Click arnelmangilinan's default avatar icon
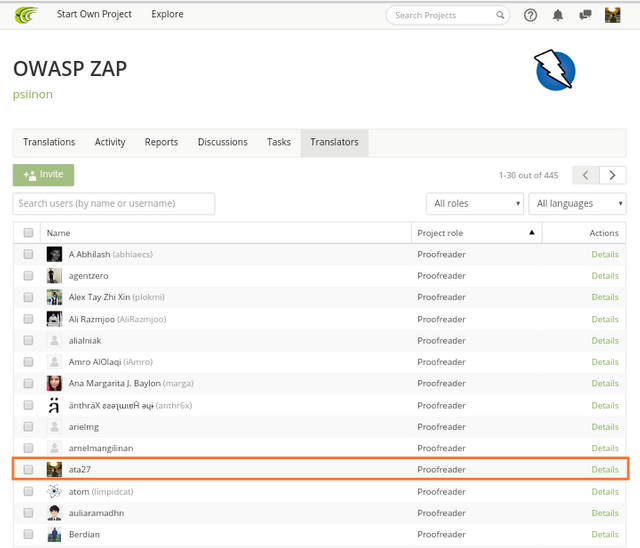This screenshot has height=548, width=640. pos(54,448)
